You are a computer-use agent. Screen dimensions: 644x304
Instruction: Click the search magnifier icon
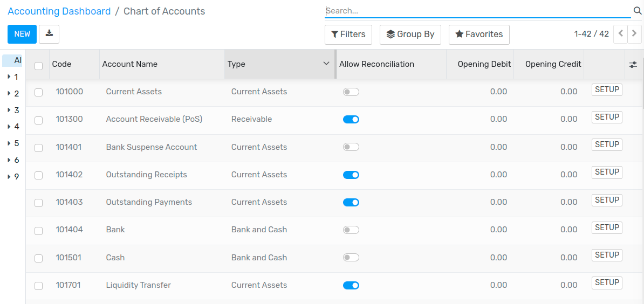[638, 11]
